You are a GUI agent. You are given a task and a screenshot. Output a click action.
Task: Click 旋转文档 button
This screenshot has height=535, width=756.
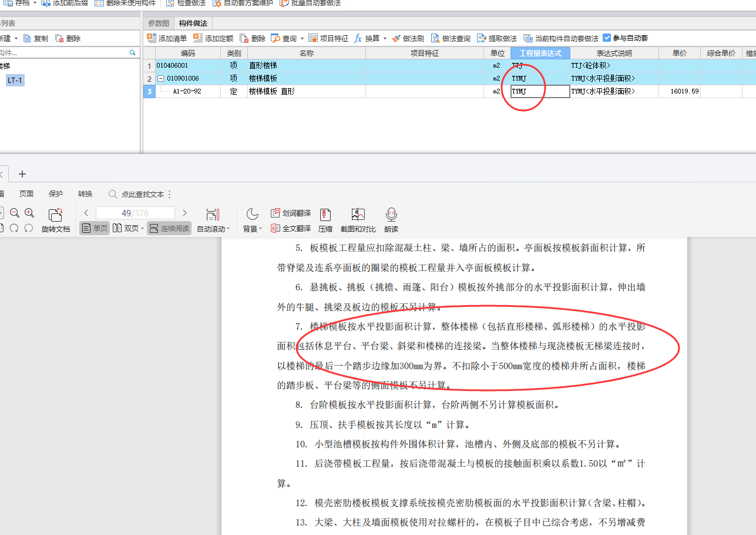pos(56,220)
